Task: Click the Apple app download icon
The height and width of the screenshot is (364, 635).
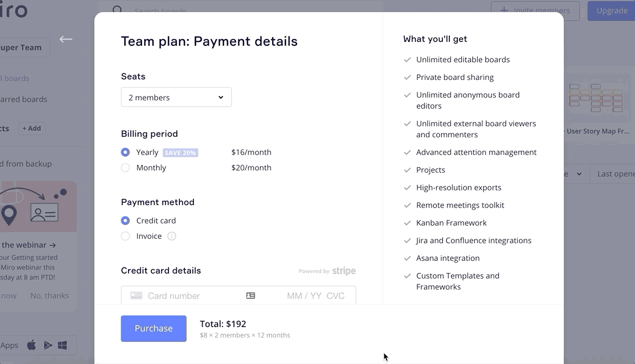Action: pyautogui.click(x=31, y=345)
